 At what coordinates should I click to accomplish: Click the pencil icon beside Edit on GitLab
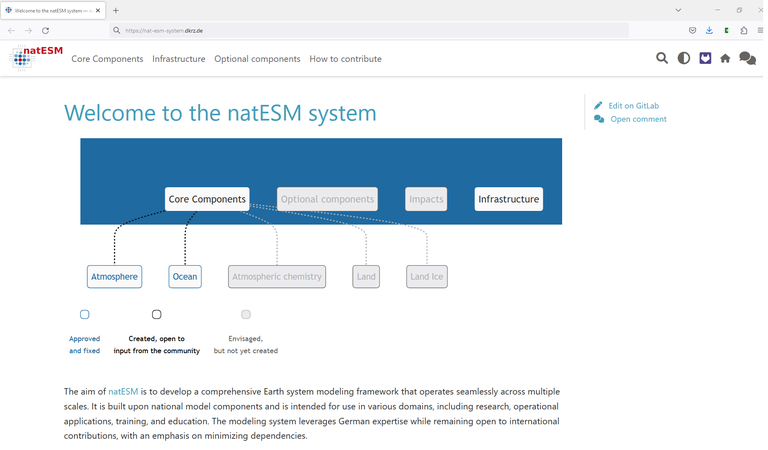(598, 105)
